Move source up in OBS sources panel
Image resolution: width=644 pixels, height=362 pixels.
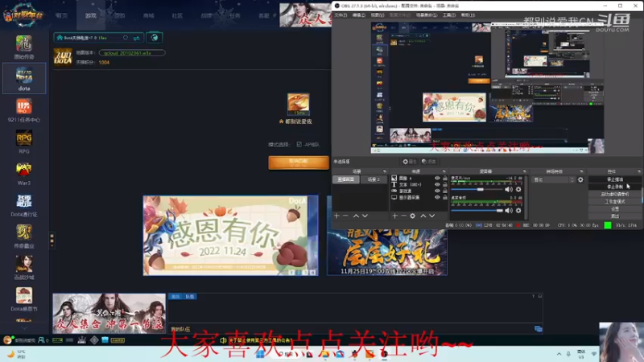(x=423, y=216)
